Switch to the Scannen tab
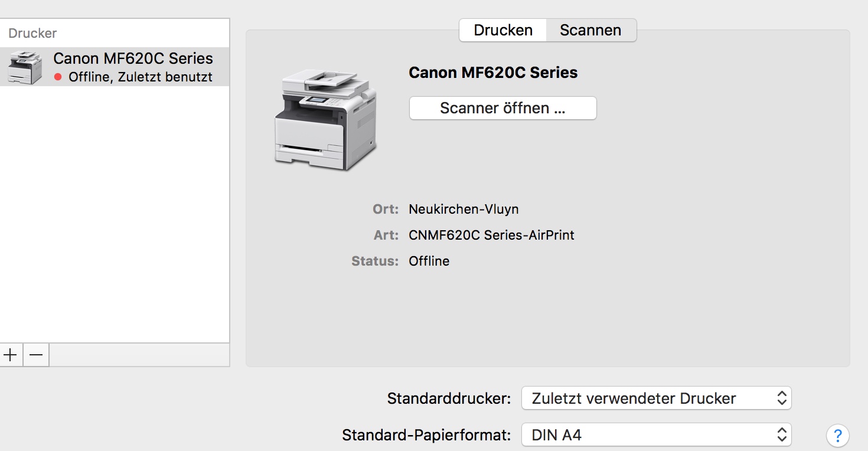868x451 pixels. click(x=590, y=30)
